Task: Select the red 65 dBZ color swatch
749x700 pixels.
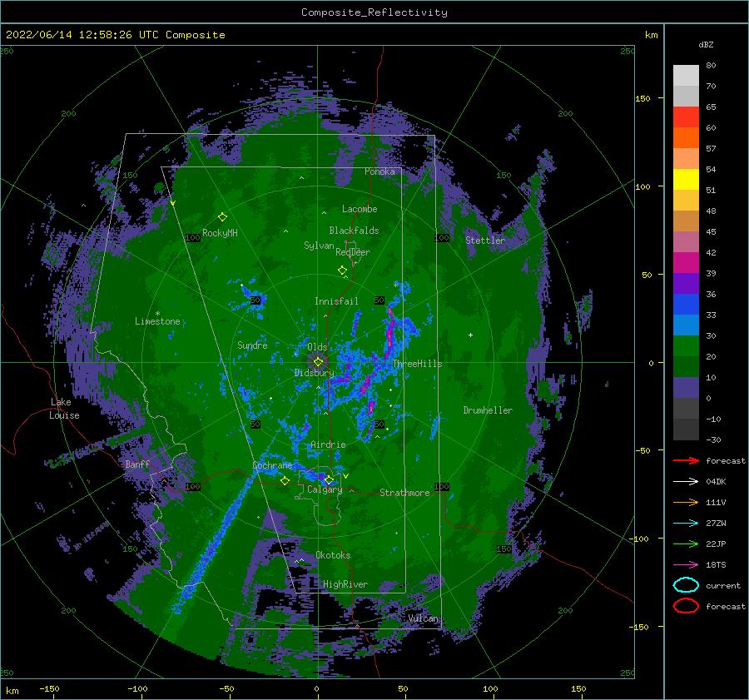Action: (686, 117)
